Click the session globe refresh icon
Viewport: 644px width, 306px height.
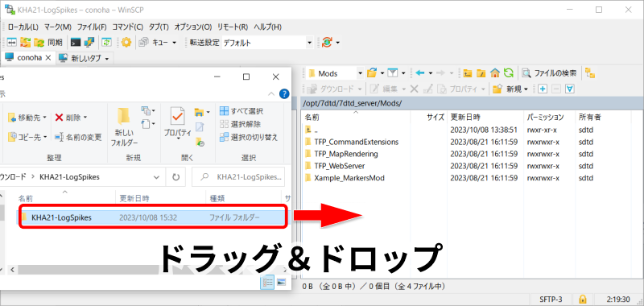[x=328, y=43]
